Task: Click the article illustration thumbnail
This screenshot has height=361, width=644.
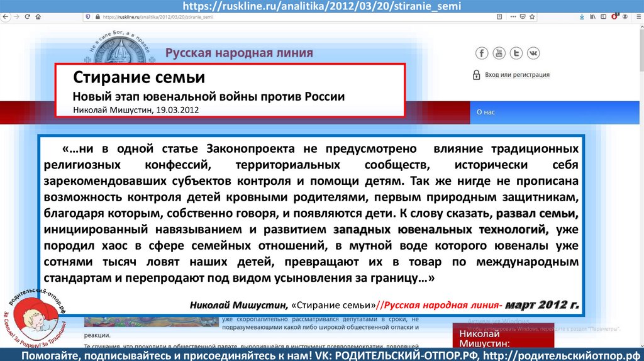Action: click(x=151, y=321)
